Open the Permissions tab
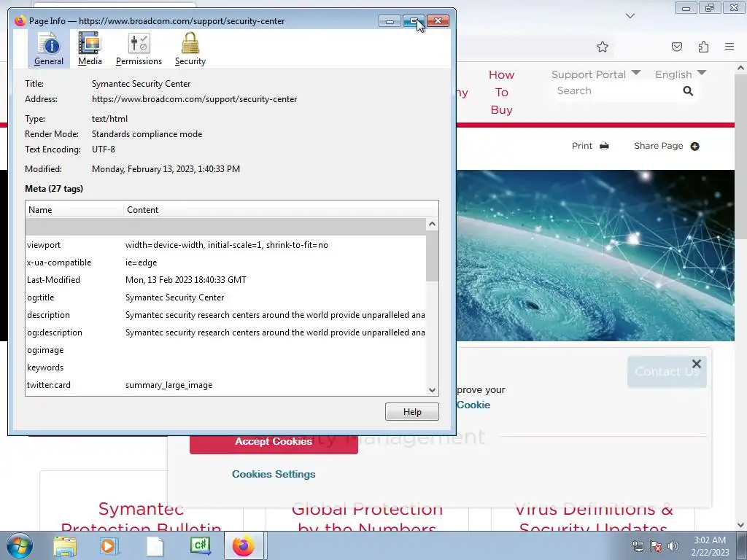747x560 pixels. click(x=139, y=49)
